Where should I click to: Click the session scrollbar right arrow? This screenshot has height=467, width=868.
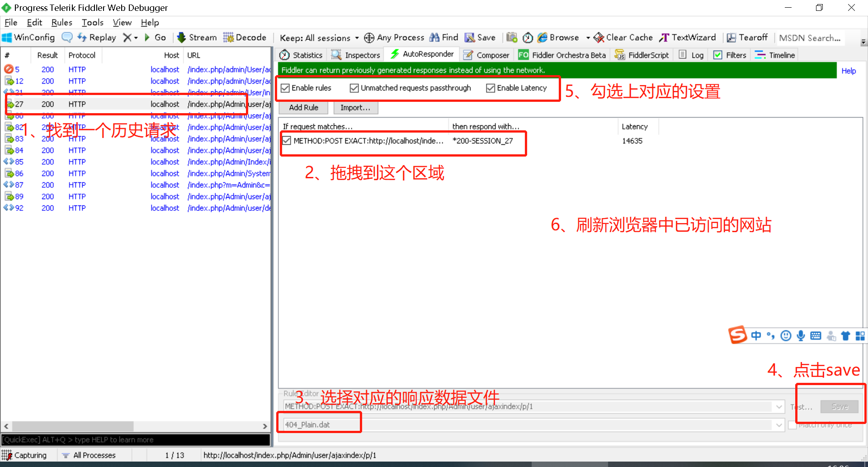265,426
